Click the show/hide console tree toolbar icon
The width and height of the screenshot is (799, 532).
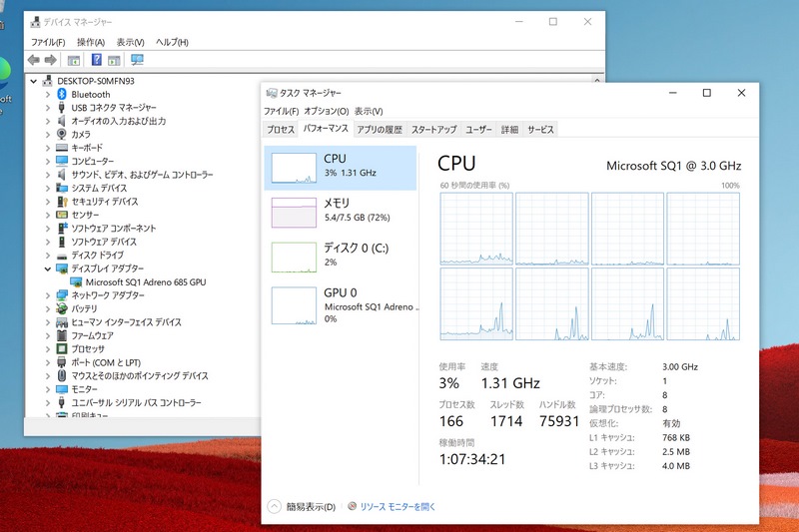point(74,61)
